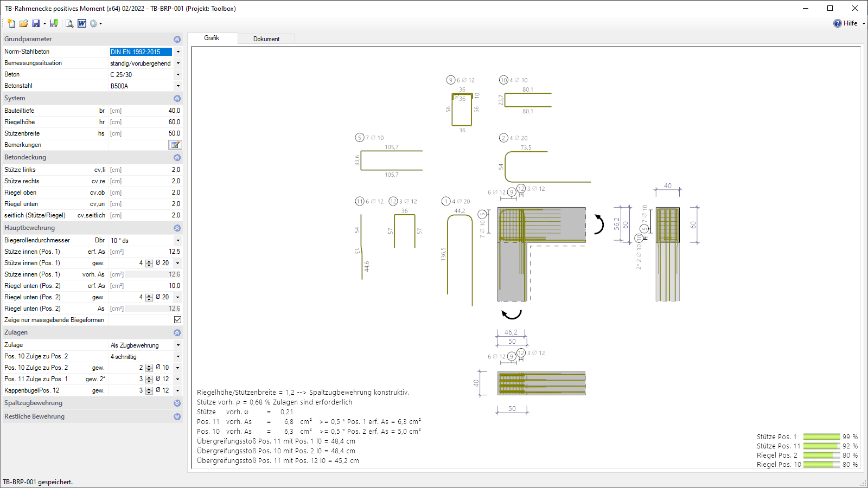Open the save options dropdown arrow
Viewport: 868px width, 488px height.
(x=44, y=23)
